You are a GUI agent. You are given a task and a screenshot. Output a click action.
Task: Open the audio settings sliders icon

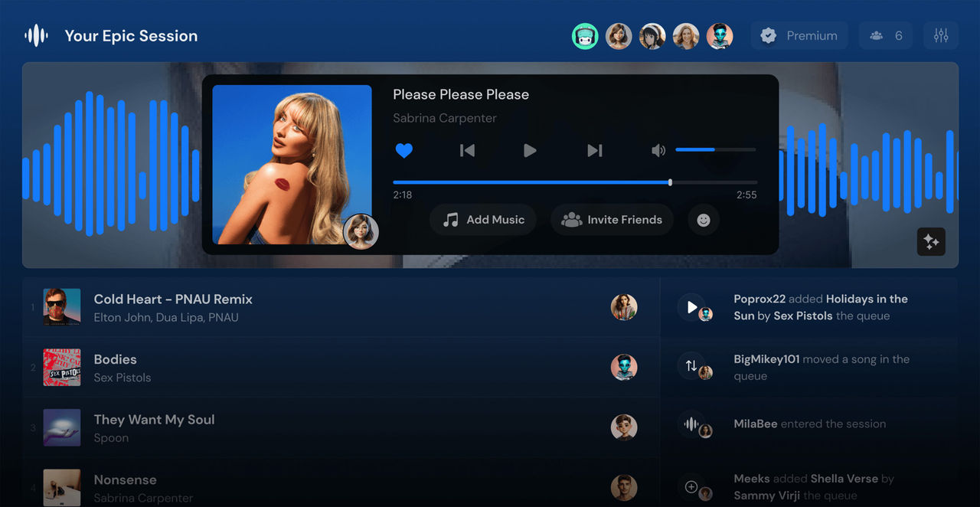[x=941, y=35]
